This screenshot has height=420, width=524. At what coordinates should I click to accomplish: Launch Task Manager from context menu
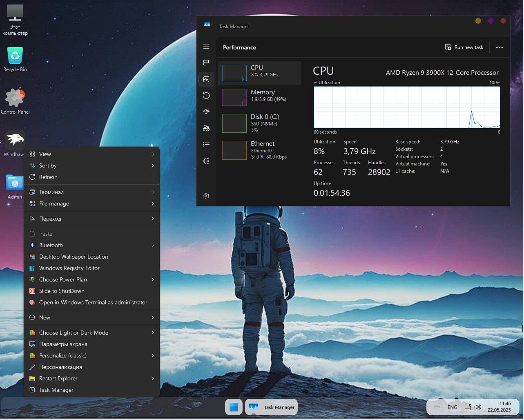91,390
